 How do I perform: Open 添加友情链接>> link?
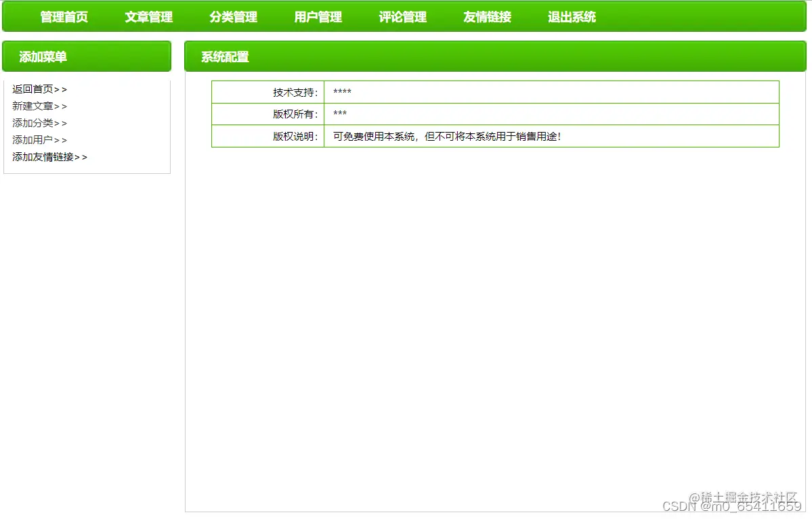click(x=49, y=157)
